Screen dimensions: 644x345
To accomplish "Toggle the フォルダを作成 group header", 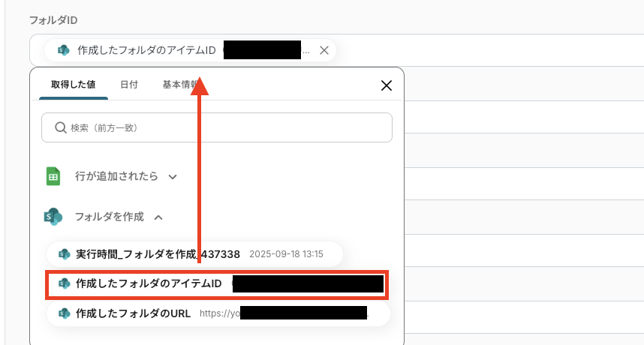I will point(110,217).
